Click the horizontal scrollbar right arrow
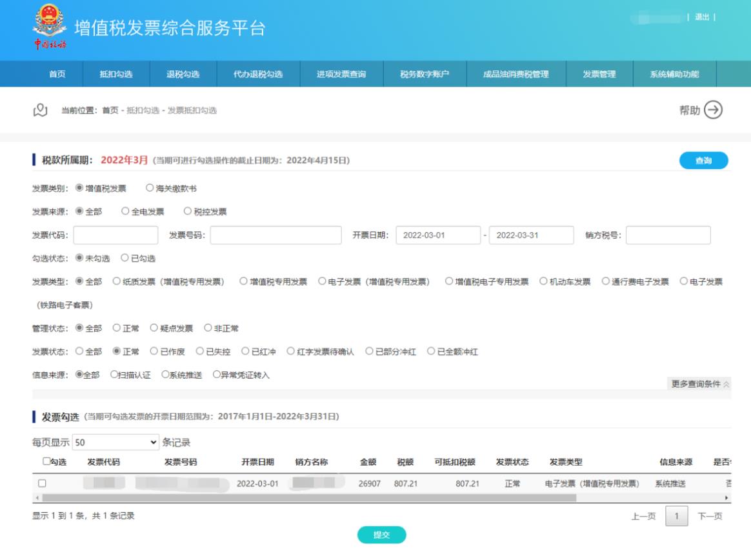Image resolution: width=751 pixels, height=560 pixels. [728, 498]
